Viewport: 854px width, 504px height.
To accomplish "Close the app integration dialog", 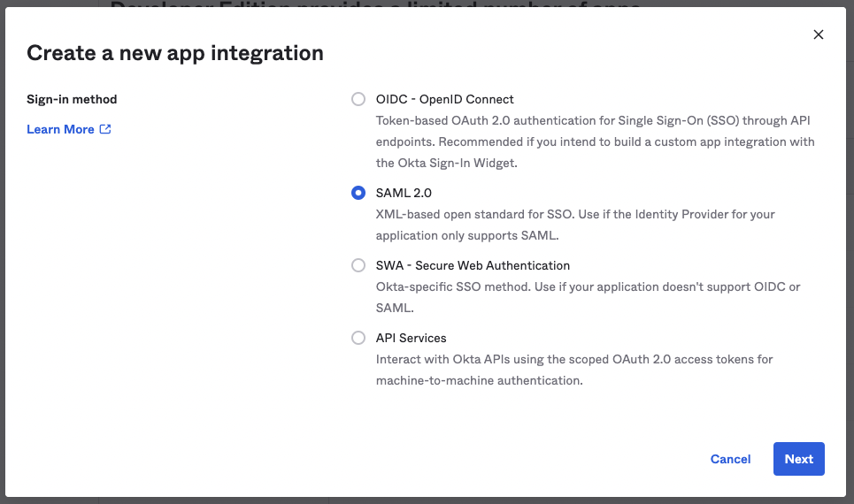I will pos(819,34).
